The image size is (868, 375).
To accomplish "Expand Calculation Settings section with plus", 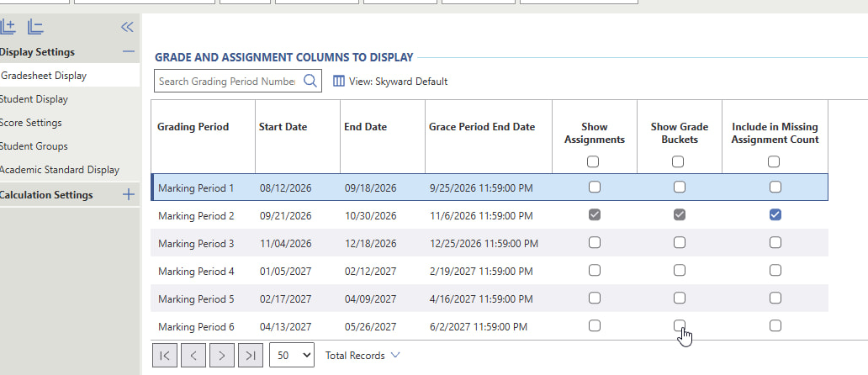I will (x=129, y=195).
